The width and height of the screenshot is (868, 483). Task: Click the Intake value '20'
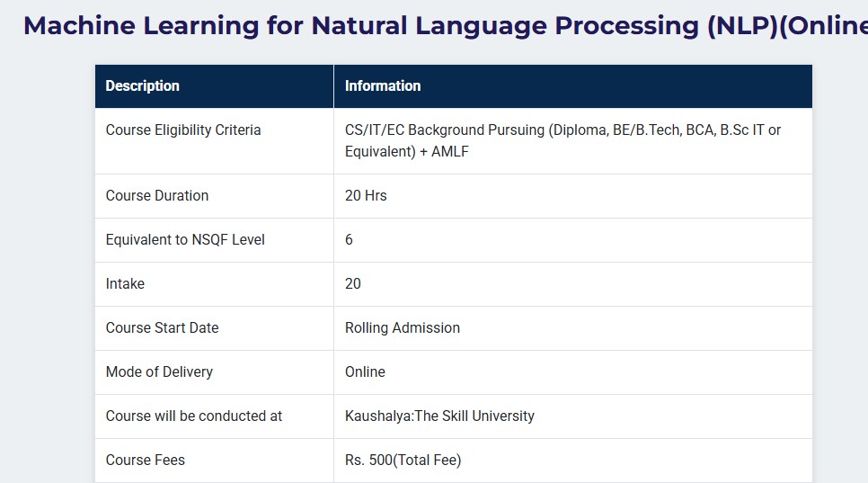pos(353,284)
